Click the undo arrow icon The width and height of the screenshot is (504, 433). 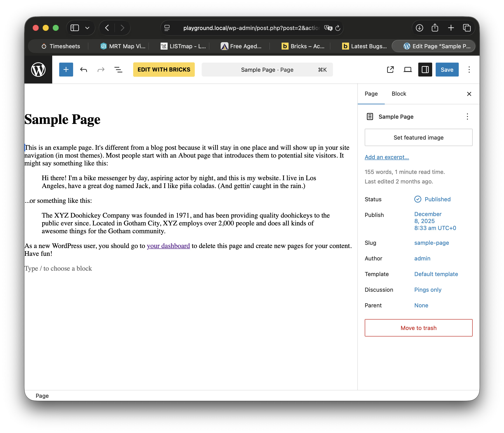pyautogui.click(x=83, y=70)
